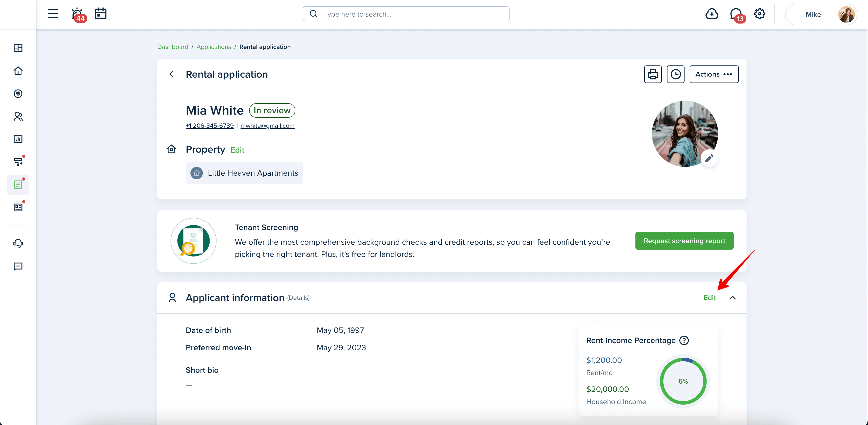
Task: Click date of birth value May 05, 1997
Action: 340,330
